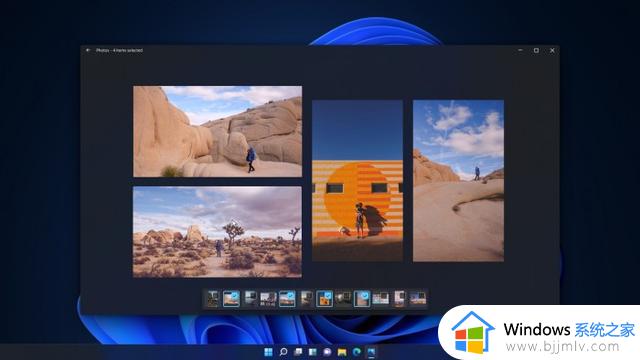This screenshot has width=640, height=360.
Task: Select the ninth filmstrip thumbnail, highlighted rock slope
Action: coord(362,299)
